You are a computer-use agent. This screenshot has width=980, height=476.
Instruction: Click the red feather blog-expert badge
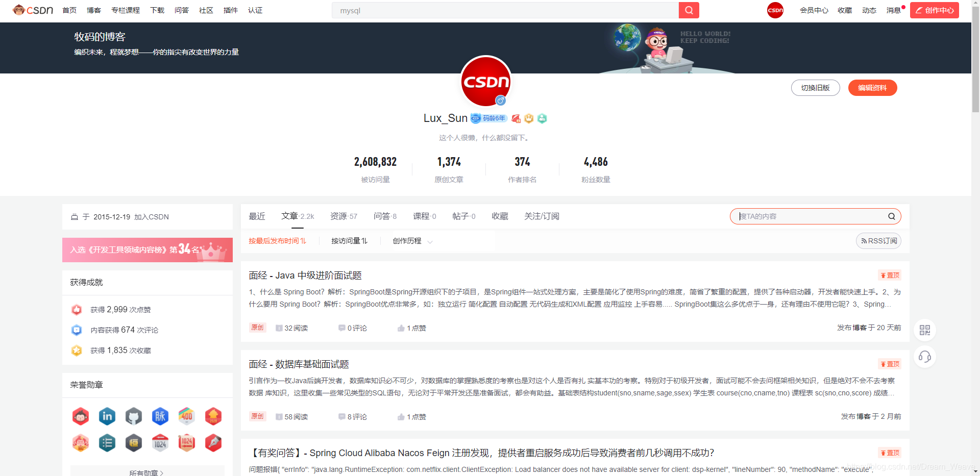(516, 118)
